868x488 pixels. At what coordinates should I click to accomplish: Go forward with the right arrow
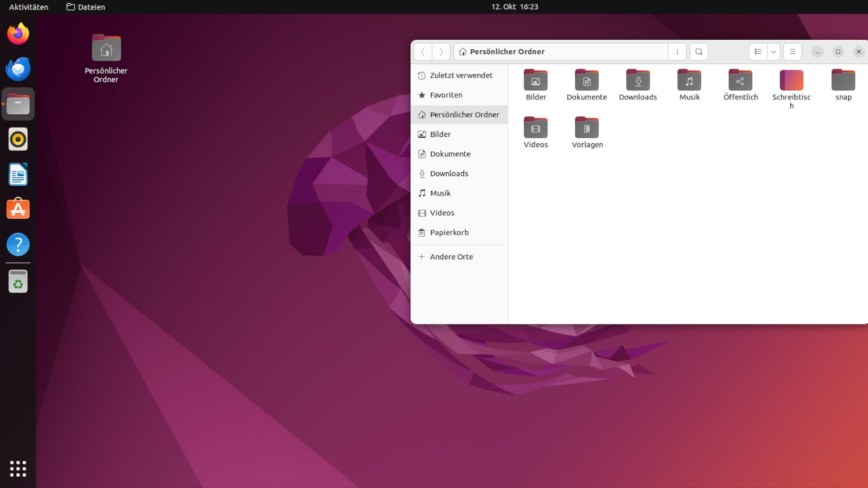[x=441, y=52]
